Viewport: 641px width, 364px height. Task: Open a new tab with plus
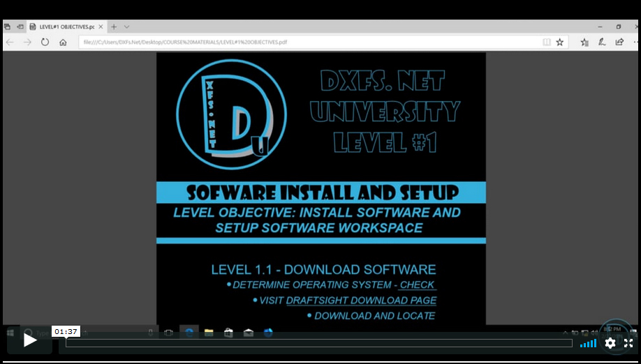click(114, 27)
